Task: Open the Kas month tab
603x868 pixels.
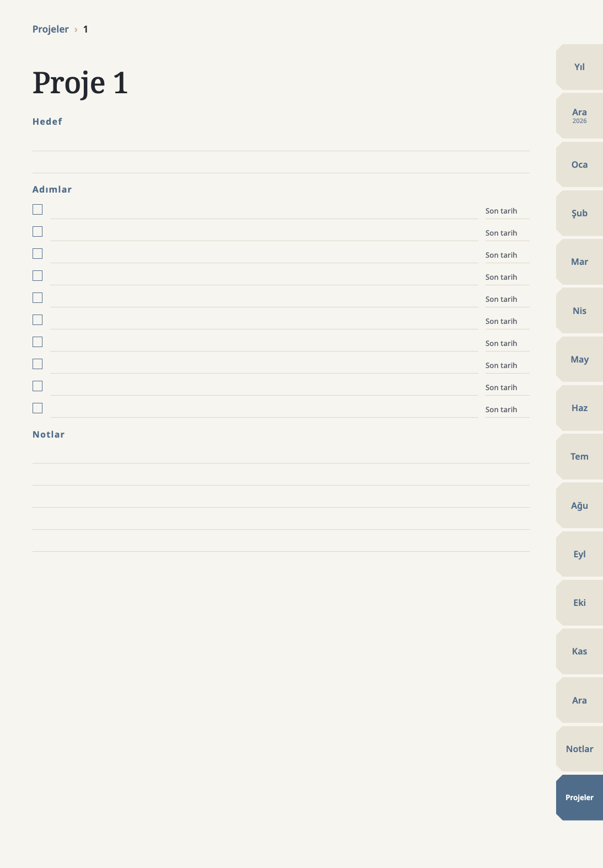Action: point(579,651)
